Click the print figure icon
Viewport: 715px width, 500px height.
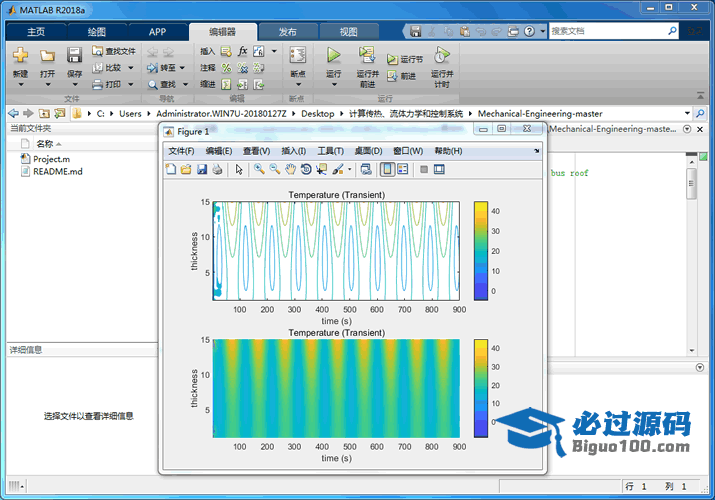click(216, 169)
